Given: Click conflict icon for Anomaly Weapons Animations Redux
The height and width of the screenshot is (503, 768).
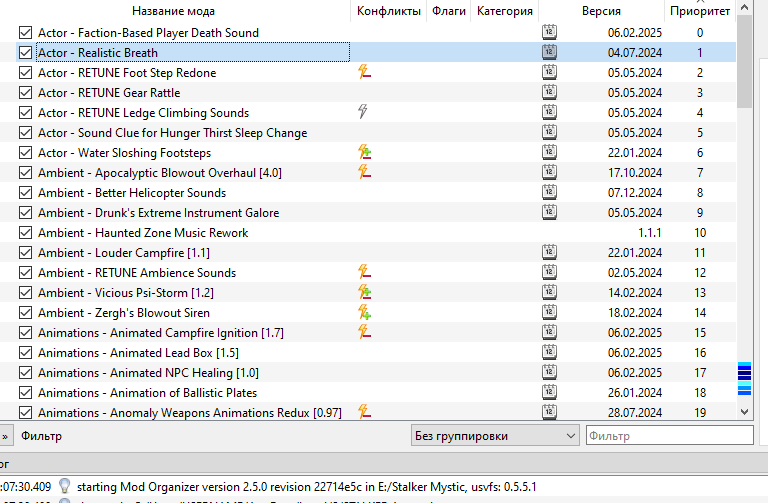Looking at the screenshot, I should [364, 412].
